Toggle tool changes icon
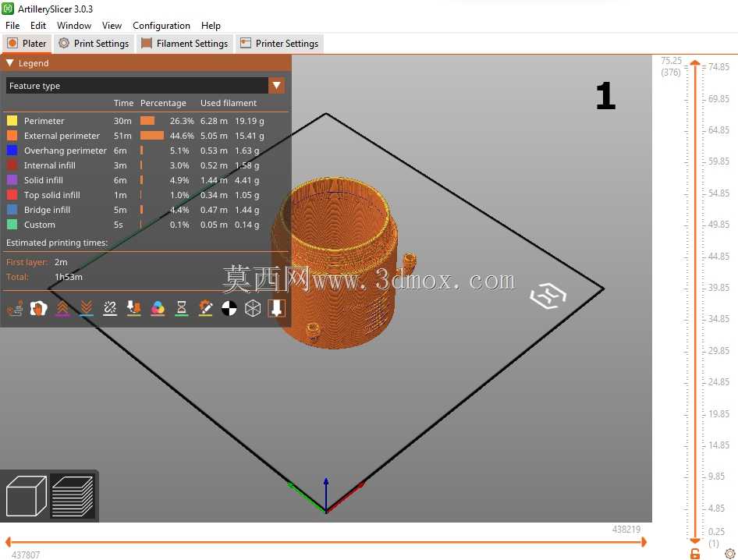738x560 pixels. click(134, 309)
